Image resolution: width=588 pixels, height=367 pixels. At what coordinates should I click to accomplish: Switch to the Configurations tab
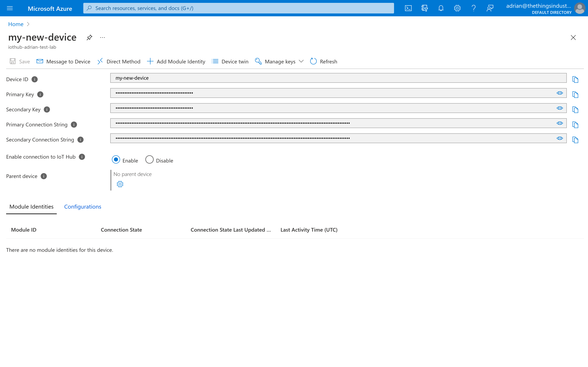click(82, 206)
